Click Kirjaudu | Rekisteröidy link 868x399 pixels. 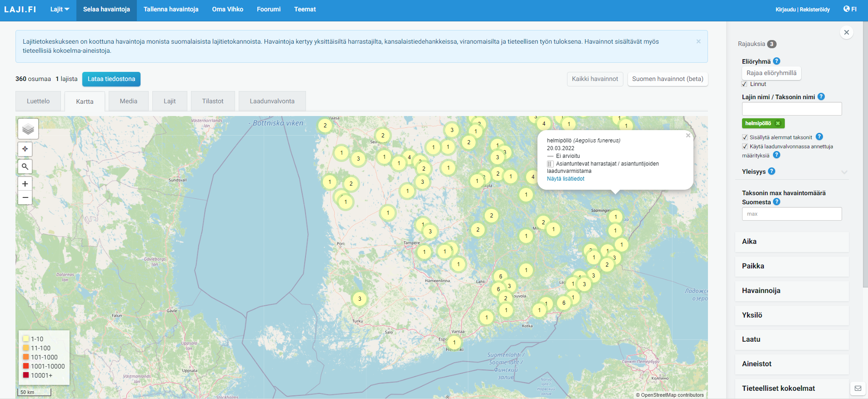pos(803,10)
